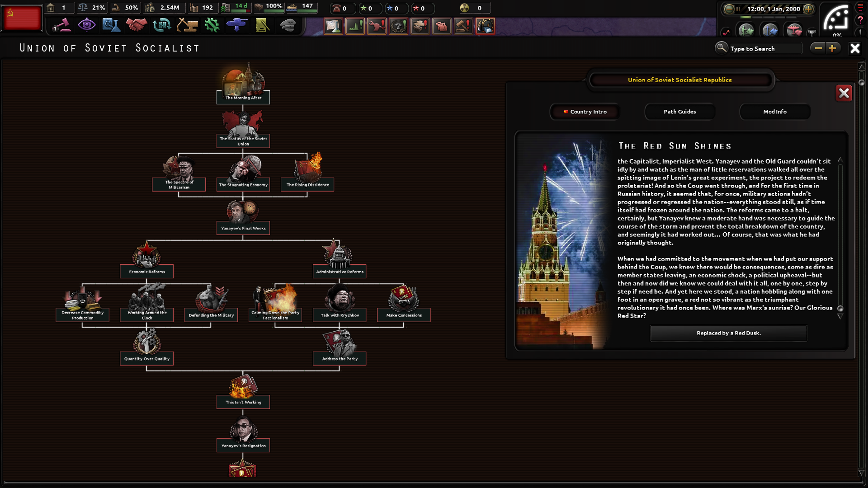The height and width of the screenshot is (488, 868).
Task: Click the intro text scrollbar handle
Action: point(840,309)
